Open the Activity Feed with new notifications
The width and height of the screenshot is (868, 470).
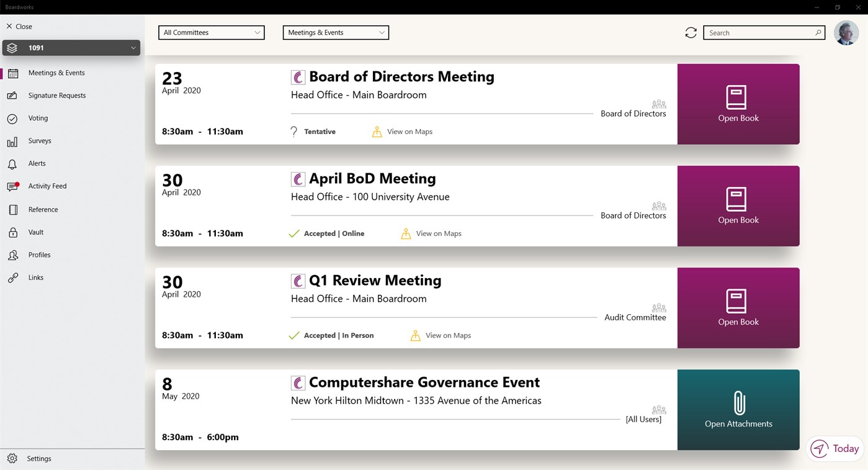(x=47, y=186)
